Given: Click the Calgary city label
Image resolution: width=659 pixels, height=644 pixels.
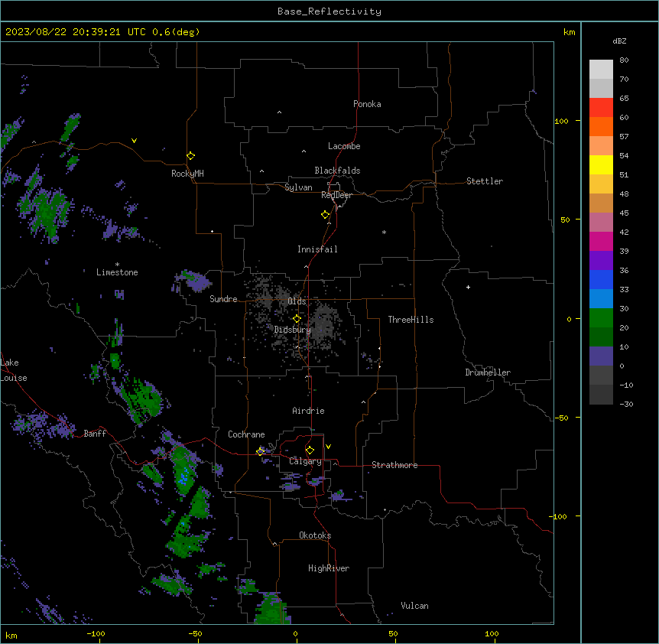Looking at the screenshot, I should 305,461.
